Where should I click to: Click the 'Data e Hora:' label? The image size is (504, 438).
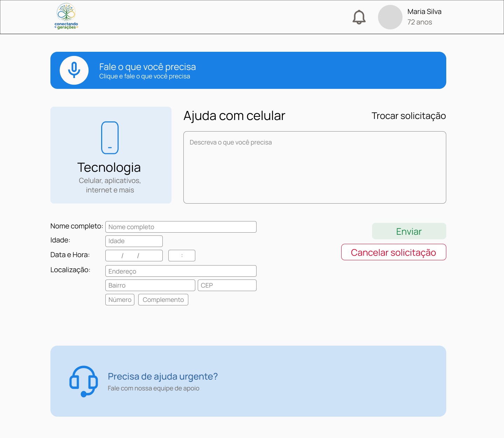tap(70, 255)
